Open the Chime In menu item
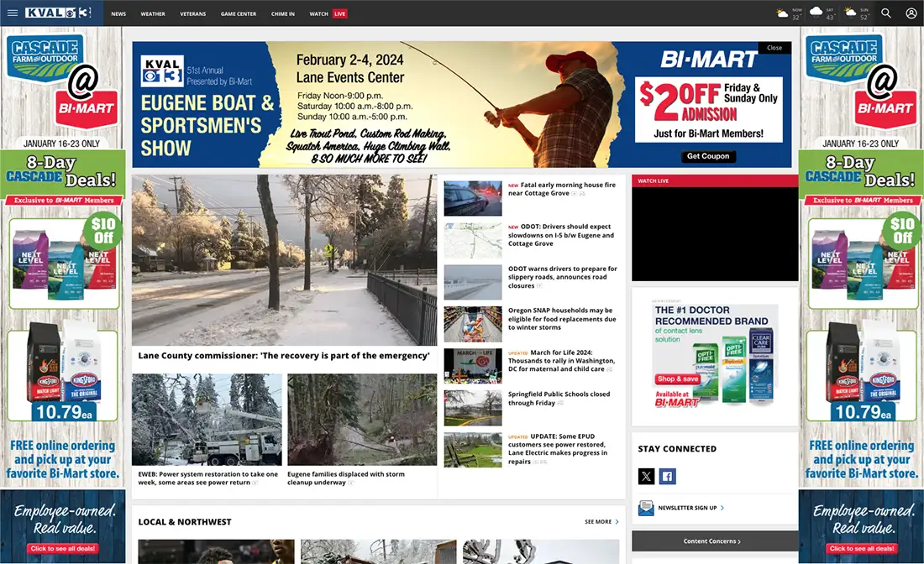Image resolution: width=924 pixels, height=564 pixels. 283,13
